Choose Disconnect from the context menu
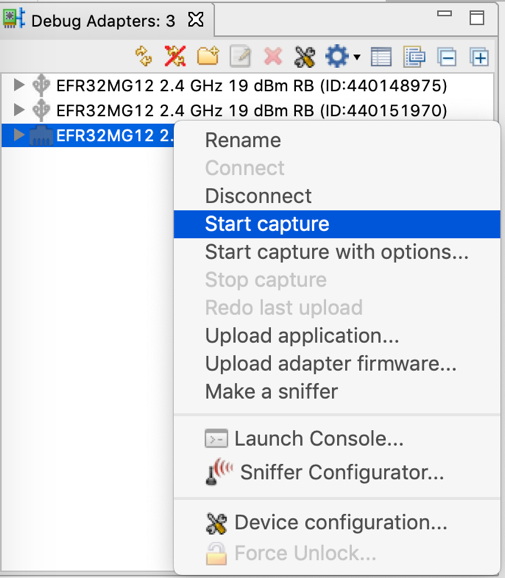 click(337, 196)
